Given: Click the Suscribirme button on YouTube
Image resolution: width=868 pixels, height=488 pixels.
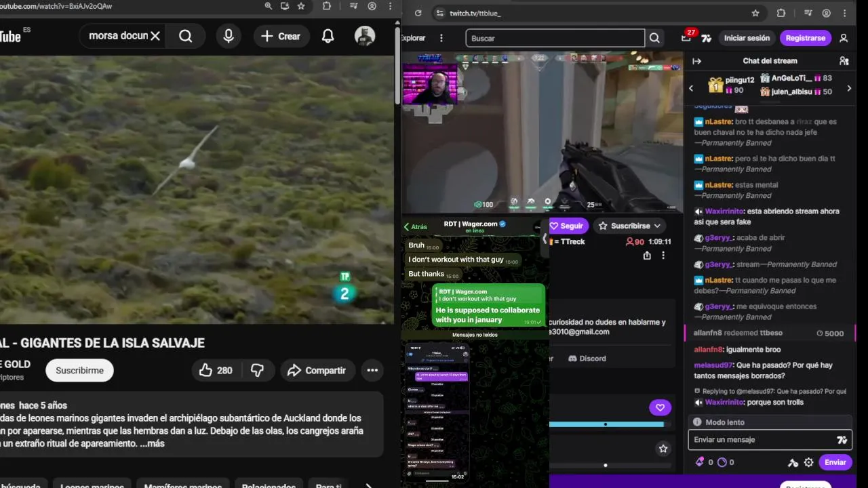Looking at the screenshot, I should (x=79, y=370).
